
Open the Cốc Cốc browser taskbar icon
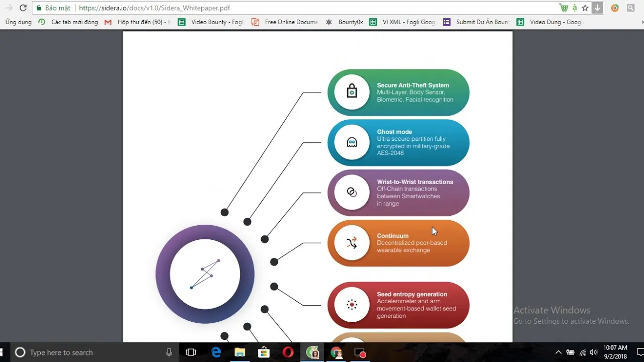point(312,352)
